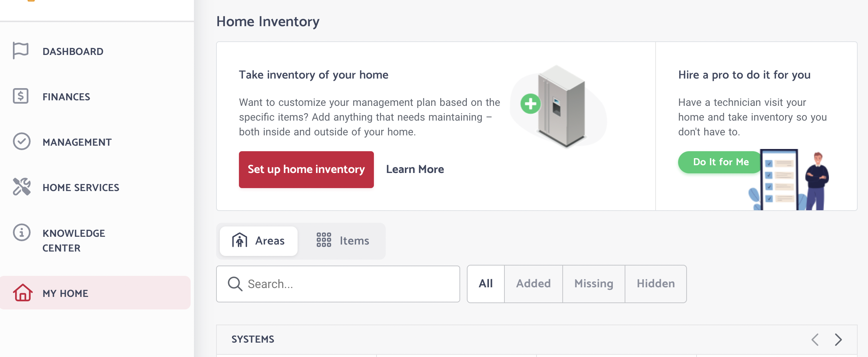This screenshot has width=868, height=357.
Task: Go to previous Systems page arrow
Action: coord(815,339)
